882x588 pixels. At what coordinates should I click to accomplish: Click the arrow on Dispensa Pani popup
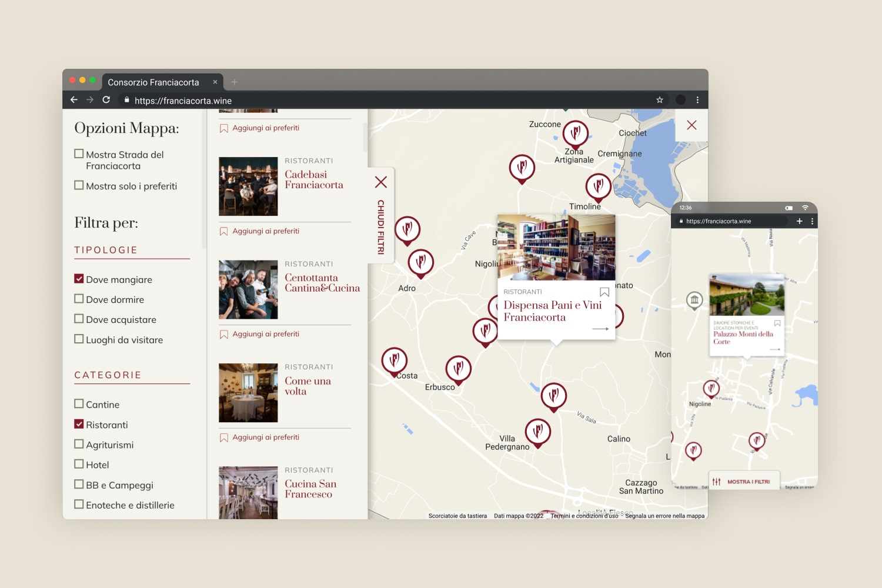600,329
